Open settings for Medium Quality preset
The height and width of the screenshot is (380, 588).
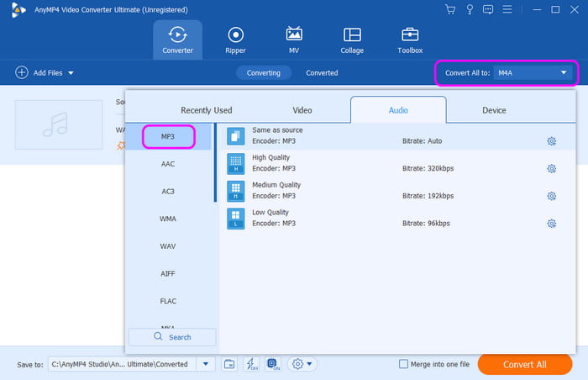(551, 196)
